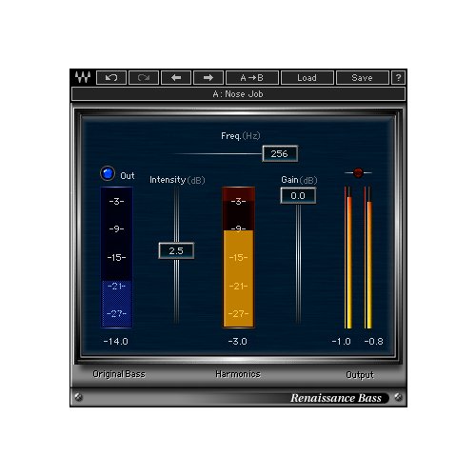
Task: Click the Harmonics peak value -3.0
Action: (x=238, y=342)
